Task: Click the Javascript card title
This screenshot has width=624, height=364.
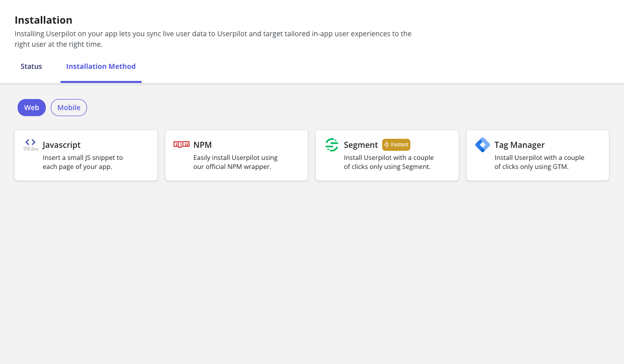Action: (61, 145)
